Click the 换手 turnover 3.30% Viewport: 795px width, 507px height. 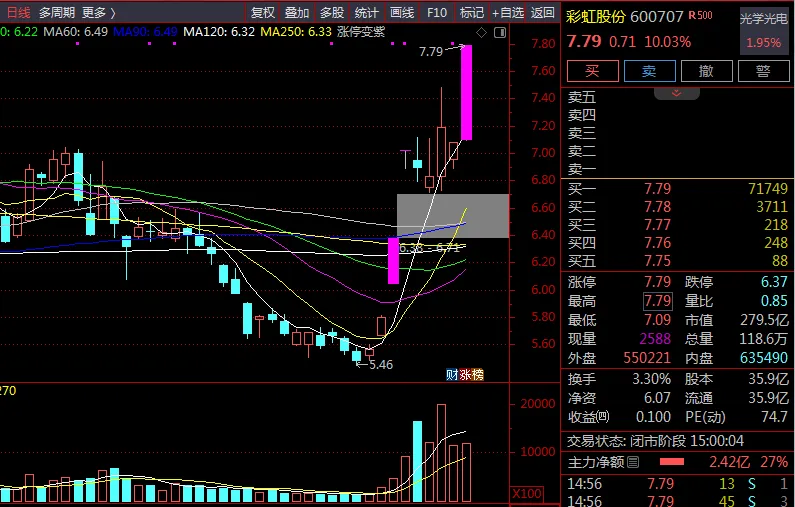coord(651,379)
